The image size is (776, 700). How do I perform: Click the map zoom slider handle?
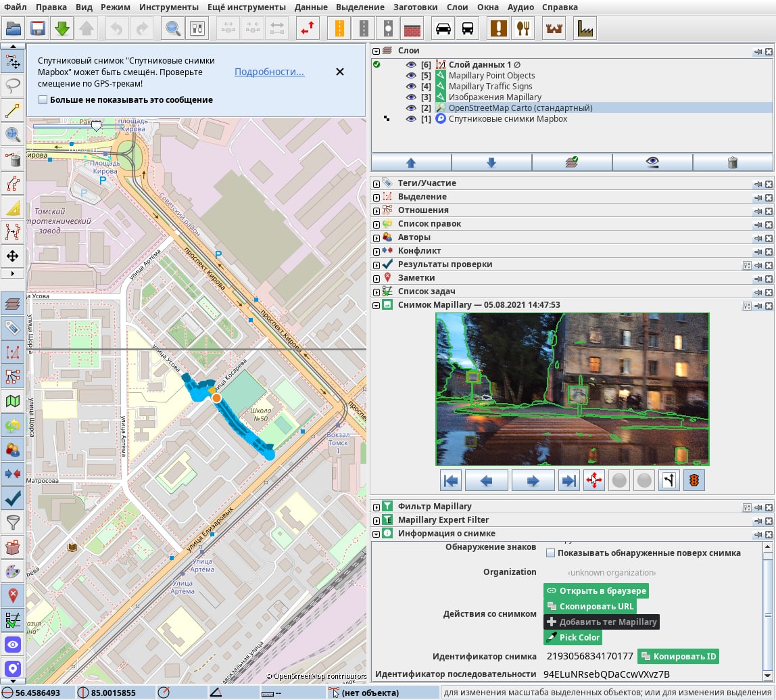tap(97, 126)
